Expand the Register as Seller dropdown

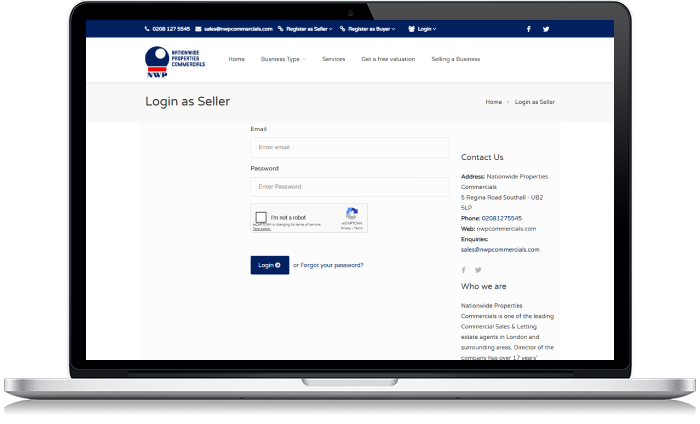(309, 29)
